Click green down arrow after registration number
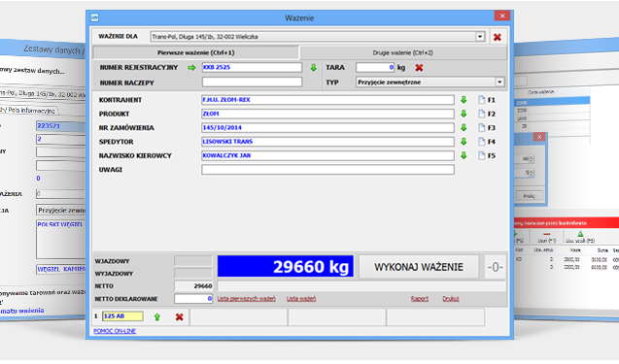 (313, 67)
